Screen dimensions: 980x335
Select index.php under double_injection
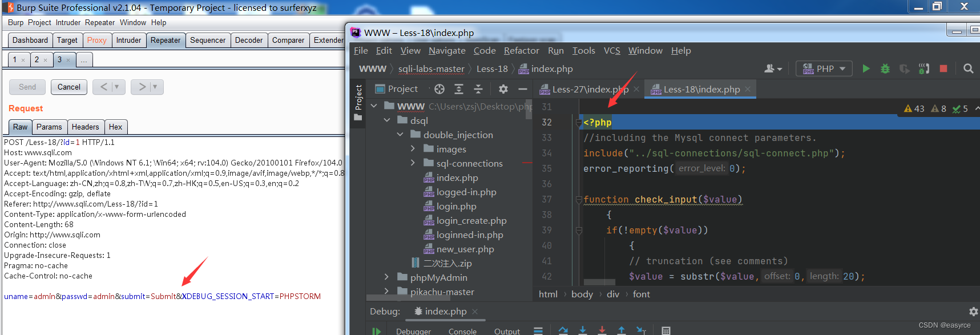(457, 177)
